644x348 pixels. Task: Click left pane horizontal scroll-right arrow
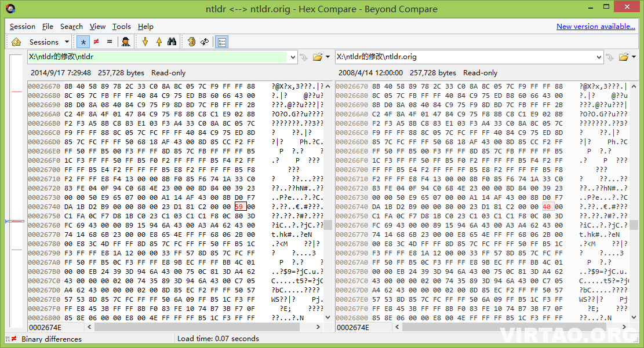click(x=318, y=327)
